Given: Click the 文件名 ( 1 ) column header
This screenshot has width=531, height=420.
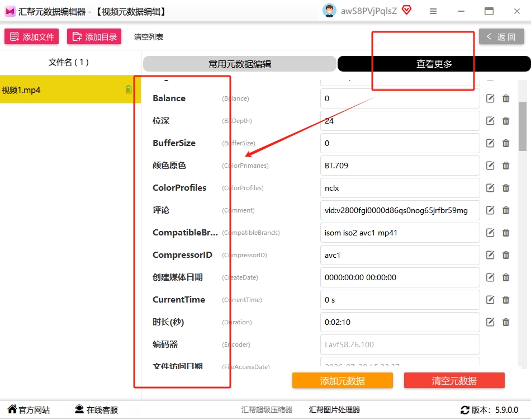Looking at the screenshot, I should click(69, 62).
